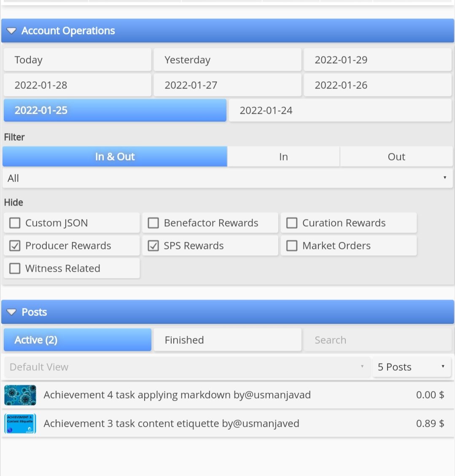Image resolution: width=455 pixels, height=476 pixels.
Task: Select date 2022-01-29
Action: coord(377,60)
